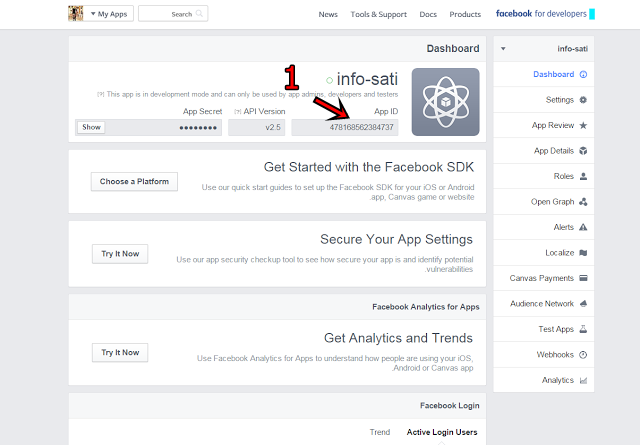Screen dimensions: 640x445
Task: Open the My Apps dropdown
Action: pos(110,14)
